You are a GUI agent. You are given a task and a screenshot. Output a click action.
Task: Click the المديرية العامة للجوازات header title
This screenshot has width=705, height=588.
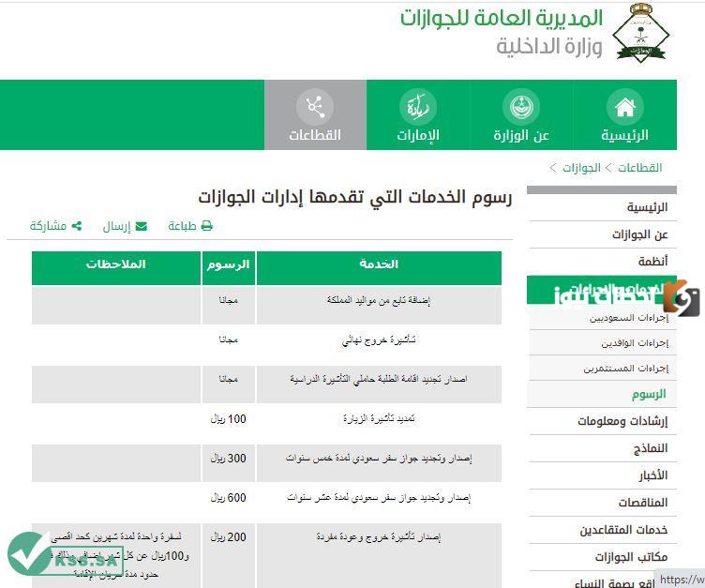pos(502,18)
